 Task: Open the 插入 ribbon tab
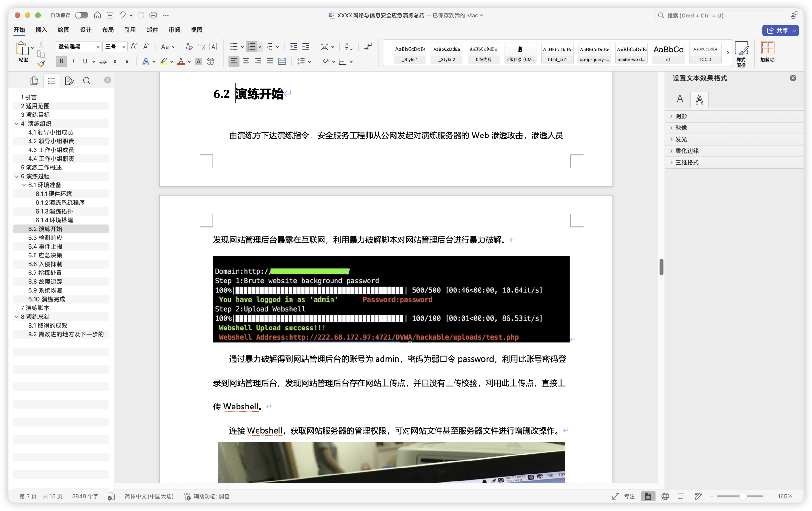tap(41, 30)
